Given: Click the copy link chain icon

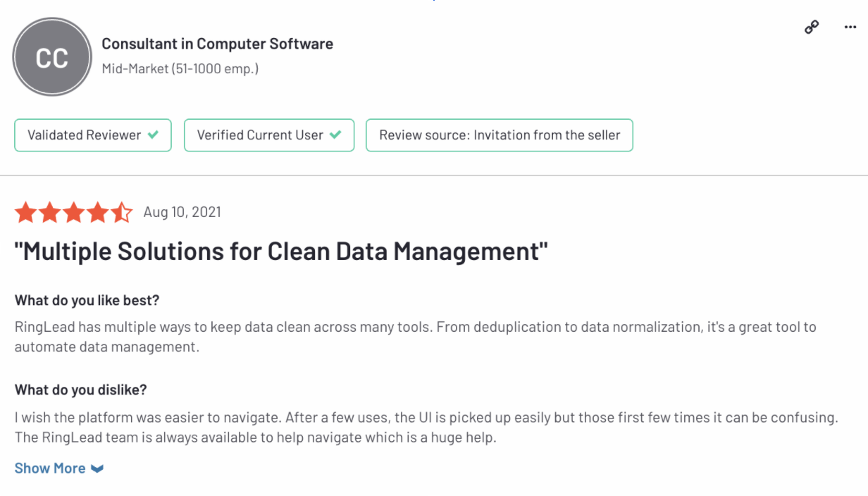Looking at the screenshot, I should click(x=812, y=27).
